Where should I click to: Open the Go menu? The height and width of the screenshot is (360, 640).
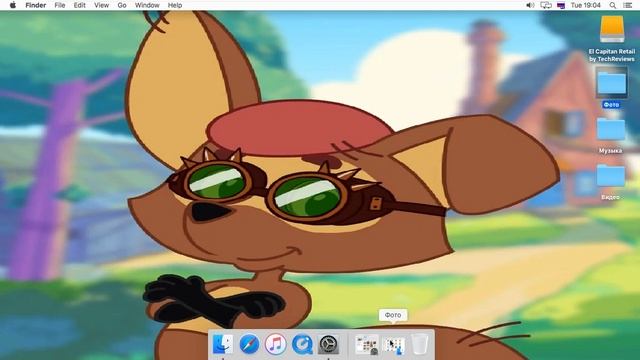pos(122,5)
